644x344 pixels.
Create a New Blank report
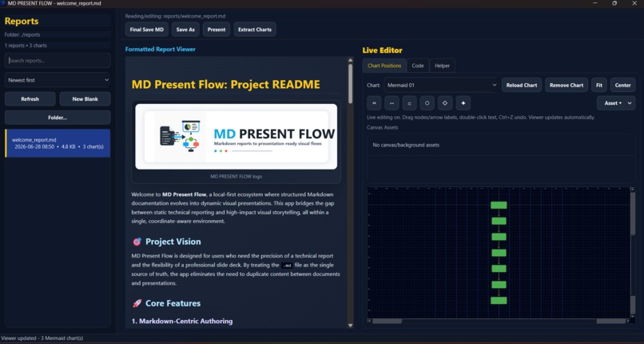[x=85, y=99]
